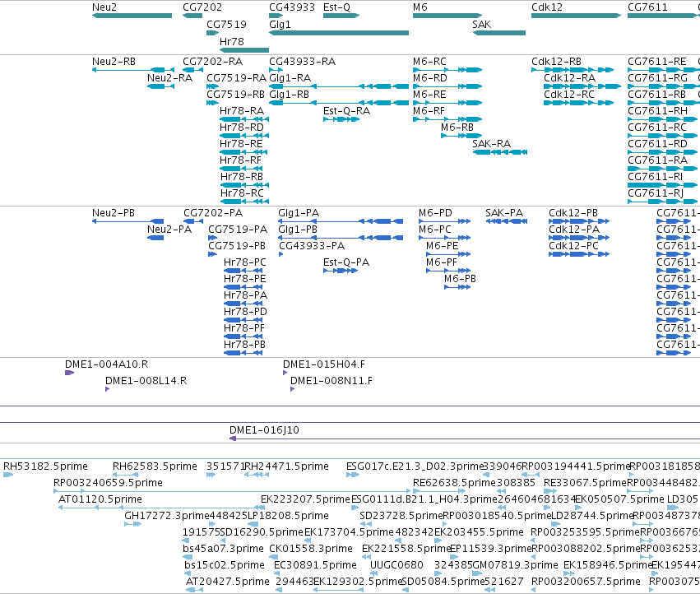Image resolution: width=700 pixels, height=594 pixels.
Task: Click the Neu2-RB transcript
Action: point(133,70)
